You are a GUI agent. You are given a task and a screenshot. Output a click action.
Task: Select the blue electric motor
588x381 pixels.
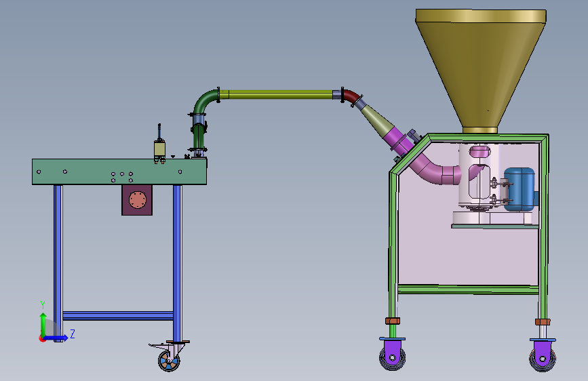tap(520, 189)
